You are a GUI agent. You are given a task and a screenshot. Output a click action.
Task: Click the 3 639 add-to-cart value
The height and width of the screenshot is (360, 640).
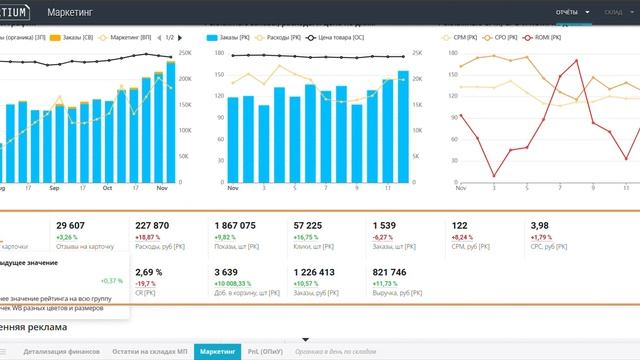(226, 272)
